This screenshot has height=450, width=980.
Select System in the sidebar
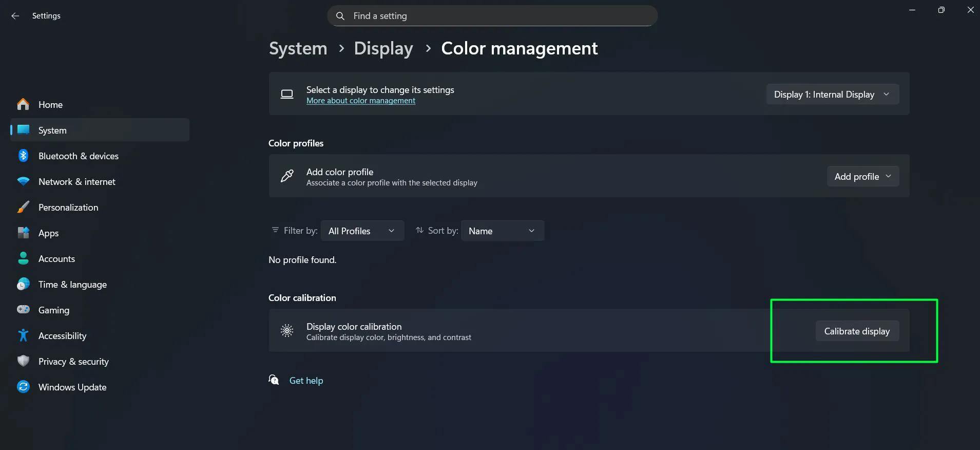(100, 130)
